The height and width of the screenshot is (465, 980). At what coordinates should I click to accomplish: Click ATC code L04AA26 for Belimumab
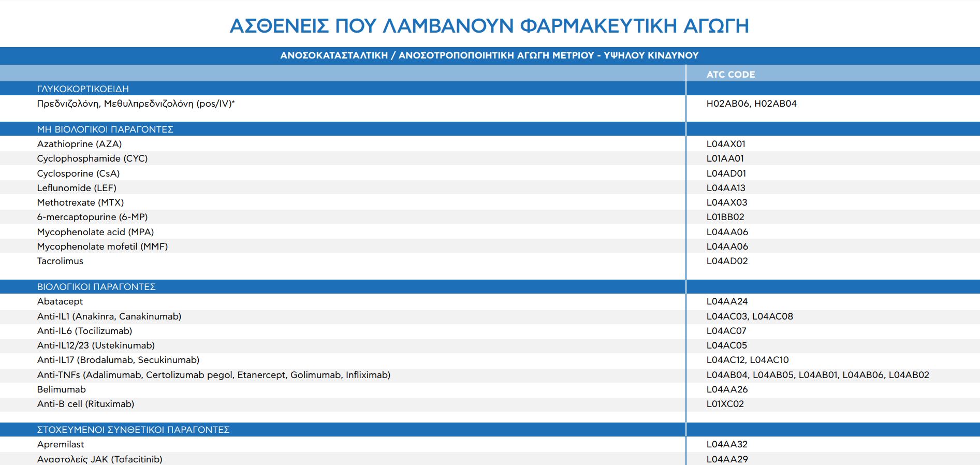tap(727, 389)
